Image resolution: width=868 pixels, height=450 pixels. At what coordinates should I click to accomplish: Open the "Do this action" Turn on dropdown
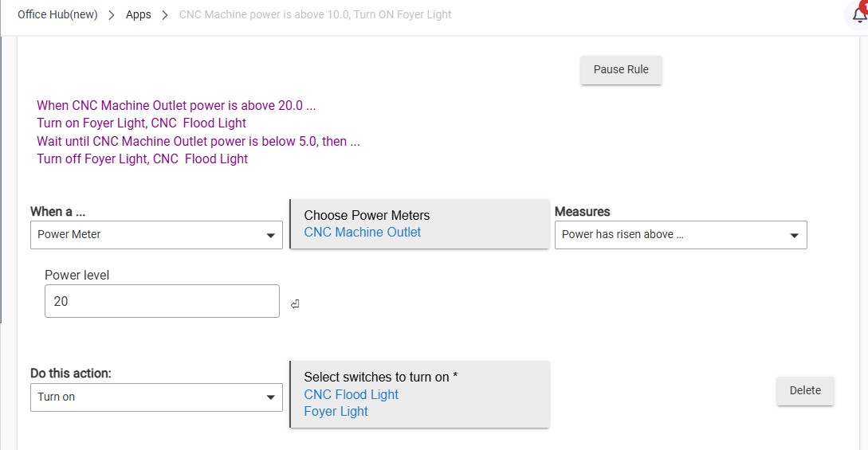pos(156,397)
